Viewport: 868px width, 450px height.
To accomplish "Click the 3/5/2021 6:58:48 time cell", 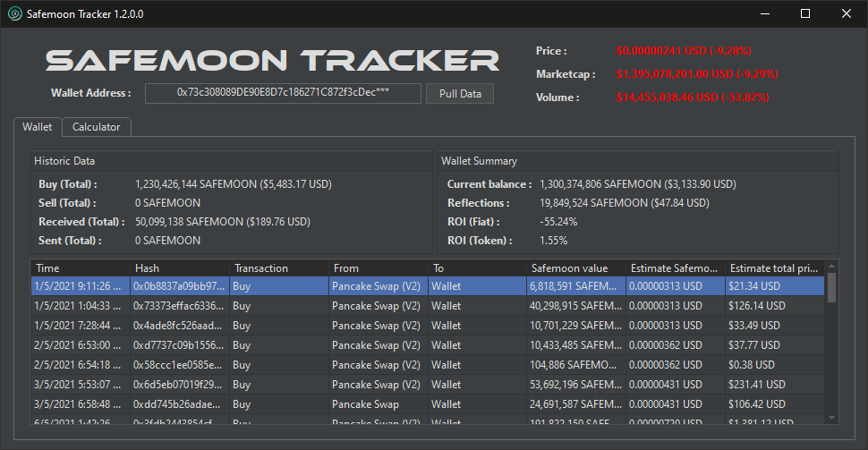I will coord(81,404).
